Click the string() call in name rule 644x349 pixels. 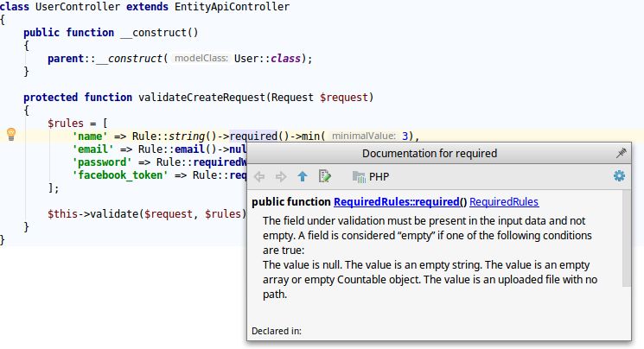(x=193, y=136)
